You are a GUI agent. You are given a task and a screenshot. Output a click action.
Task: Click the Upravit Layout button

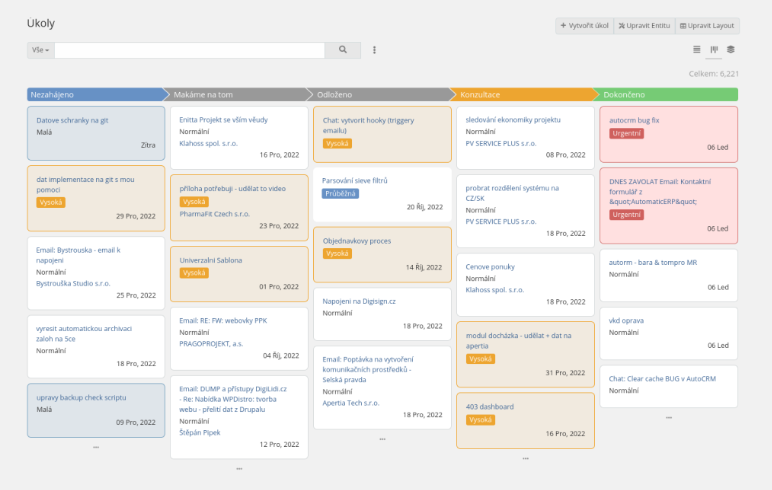[707, 26]
